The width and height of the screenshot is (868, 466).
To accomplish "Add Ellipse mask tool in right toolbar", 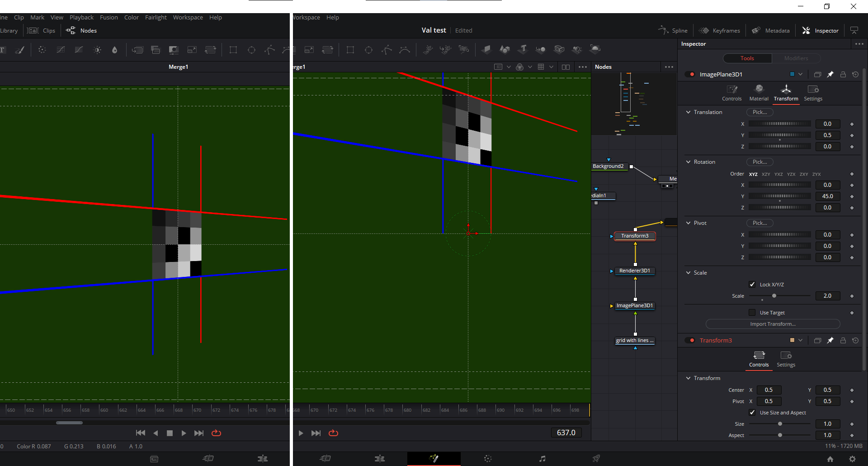I will point(368,50).
